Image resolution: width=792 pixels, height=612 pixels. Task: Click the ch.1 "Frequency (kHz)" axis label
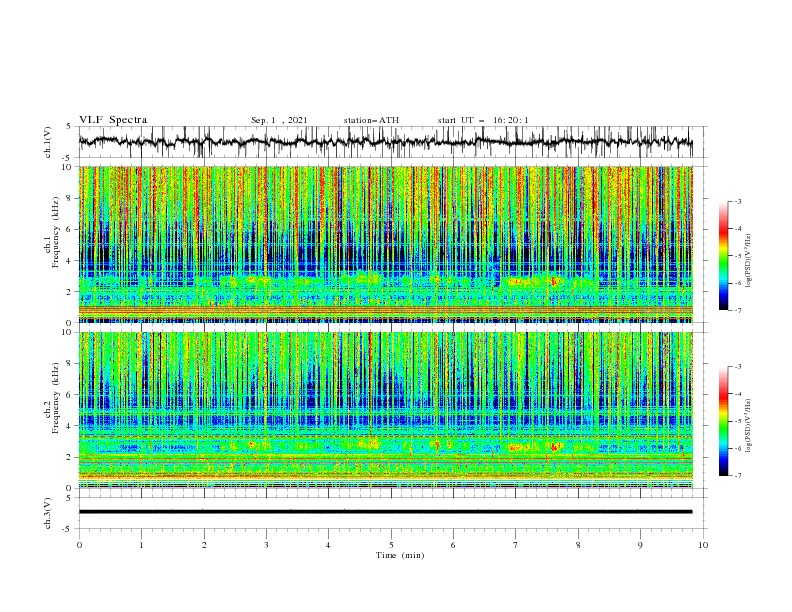tap(56, 232)
